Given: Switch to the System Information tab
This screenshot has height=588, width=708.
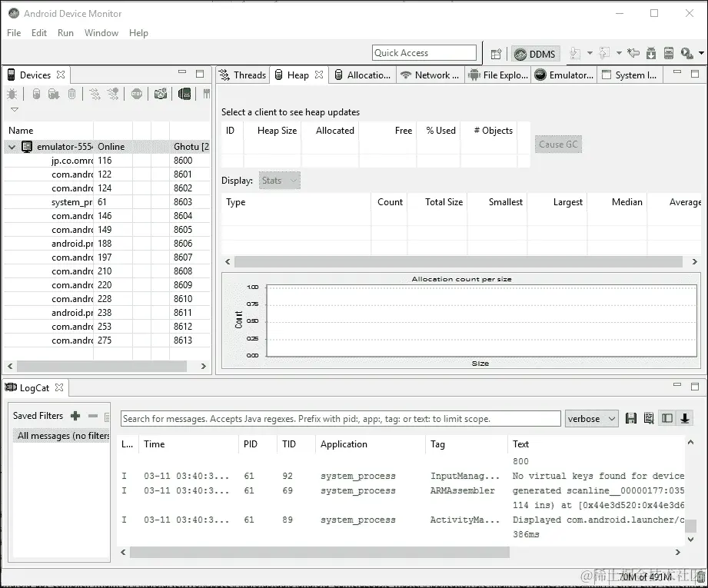Looking at the screenshot, I should click(630, 75).
